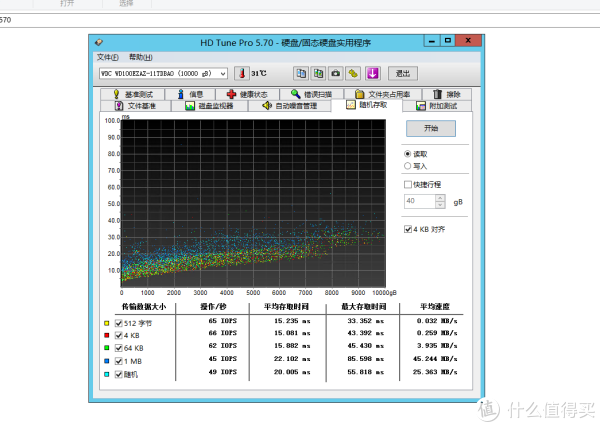Click the 平均存取时间 column header
600x427 pixels.
(x=286, y=307)
